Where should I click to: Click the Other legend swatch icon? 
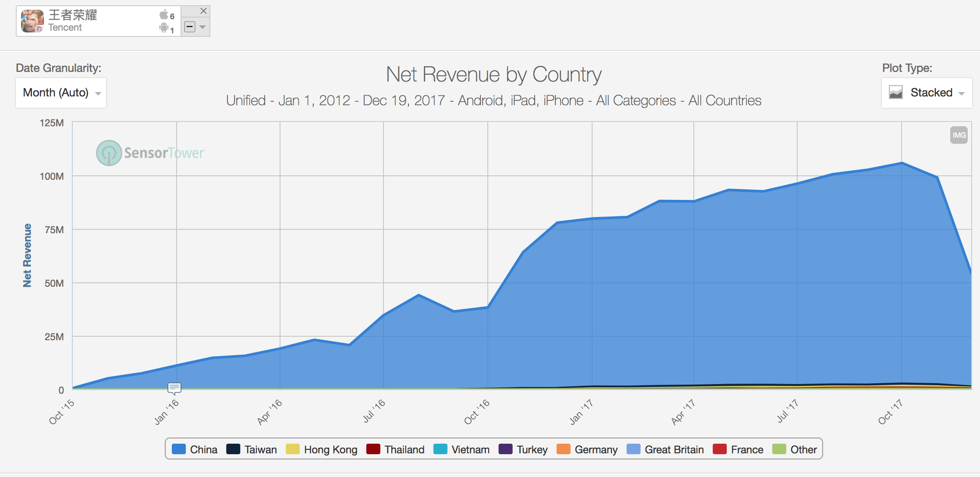(x=779, y=449)
